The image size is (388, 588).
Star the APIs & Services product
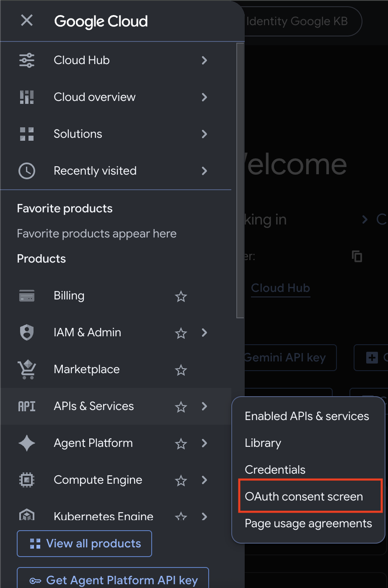point(181,407)
